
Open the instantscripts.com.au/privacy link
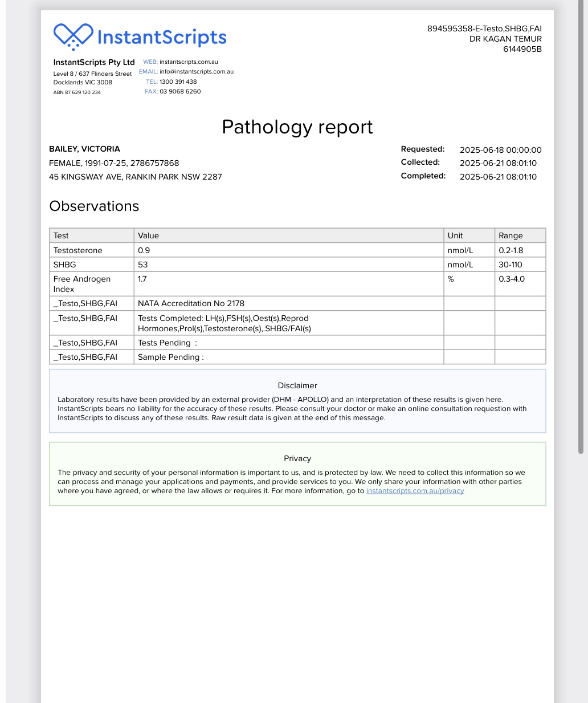coord(415,491)
